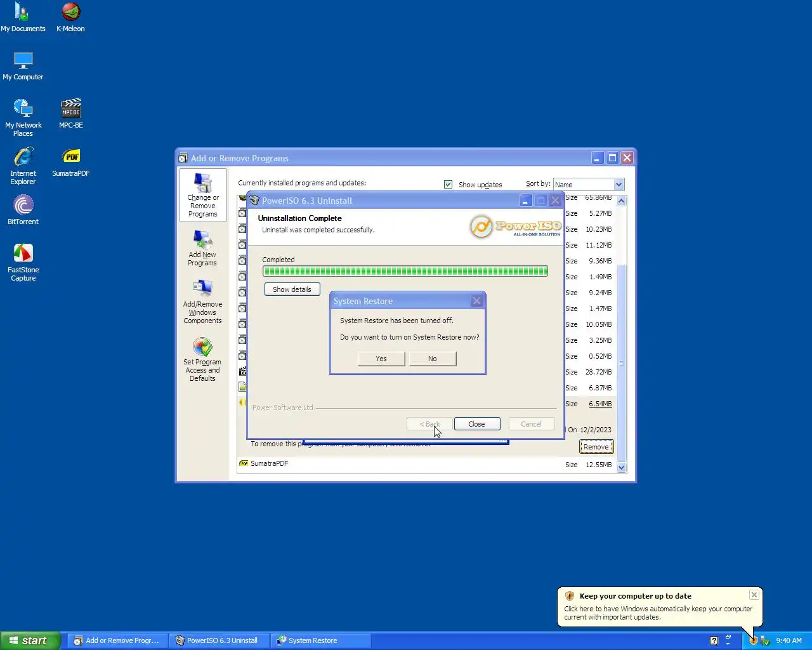Viewport: 812px width, 650px height.
Task: Open My Network Places desktop icon
Action: click(x=23, y=118)
